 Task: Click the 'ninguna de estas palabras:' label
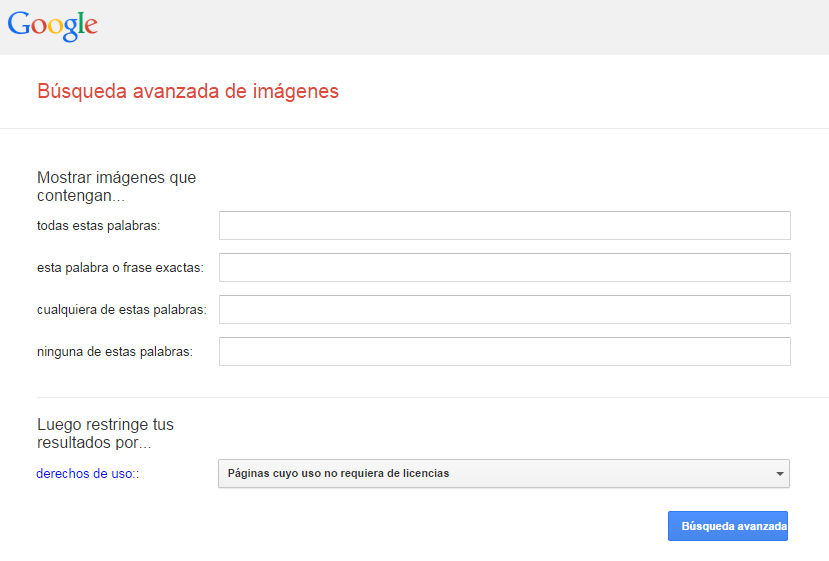click(115, 352)
